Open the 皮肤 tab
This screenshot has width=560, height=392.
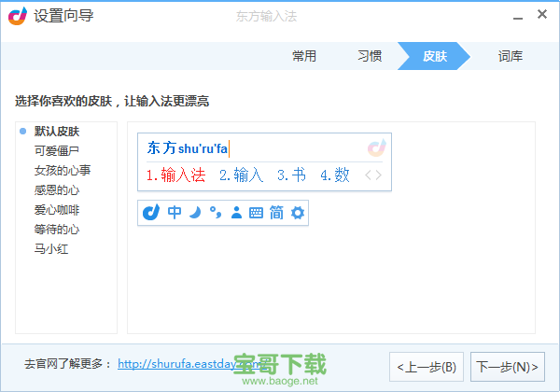click(x=435, y=56)
